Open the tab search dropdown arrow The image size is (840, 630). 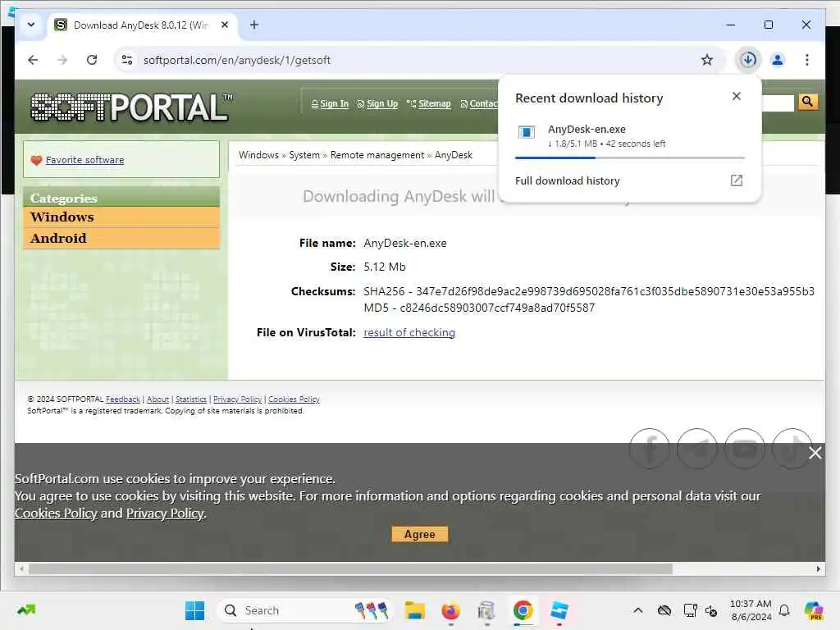click(31, 25)
